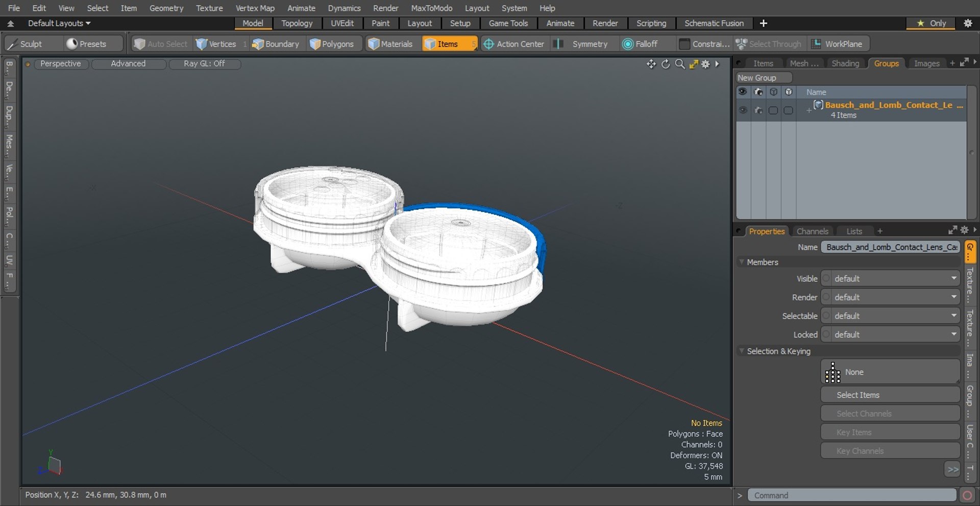The height and width of the screenshot is (506, 980).
Task: Click the Name input field
Action: 890,247
